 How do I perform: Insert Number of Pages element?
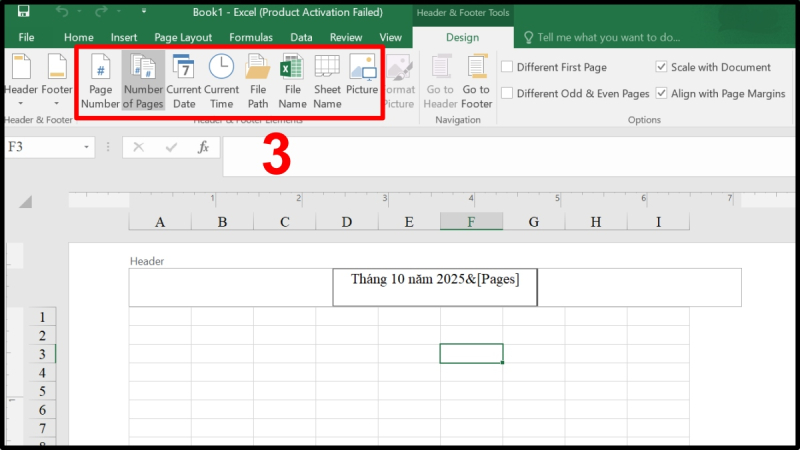143,81
